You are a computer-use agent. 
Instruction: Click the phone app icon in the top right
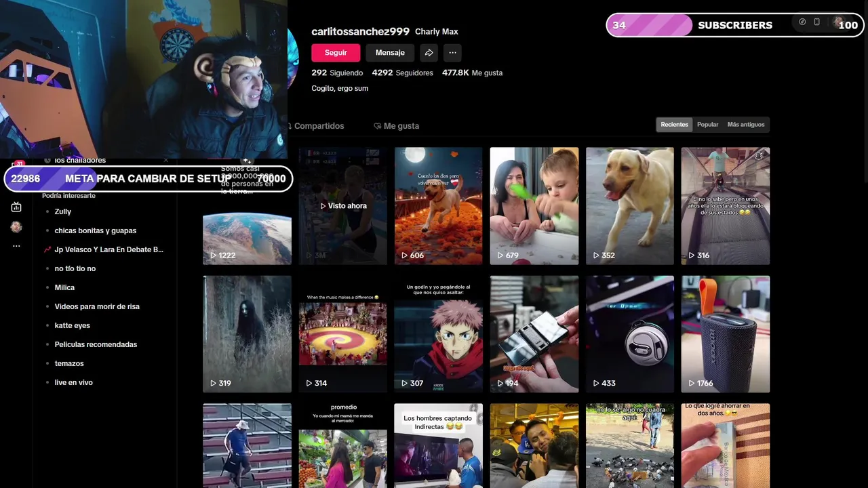[817, 22]
